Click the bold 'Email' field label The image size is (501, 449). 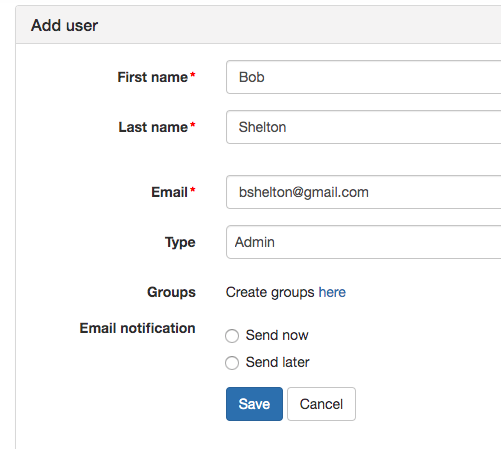[169, 192]
